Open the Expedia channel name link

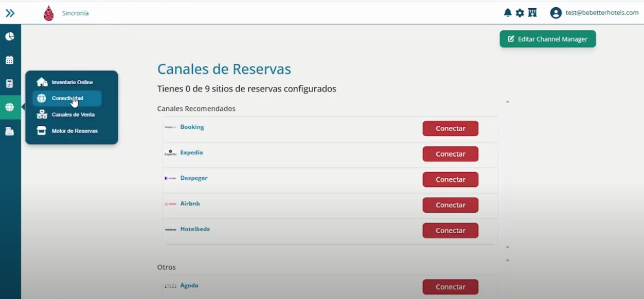[191, 153]
